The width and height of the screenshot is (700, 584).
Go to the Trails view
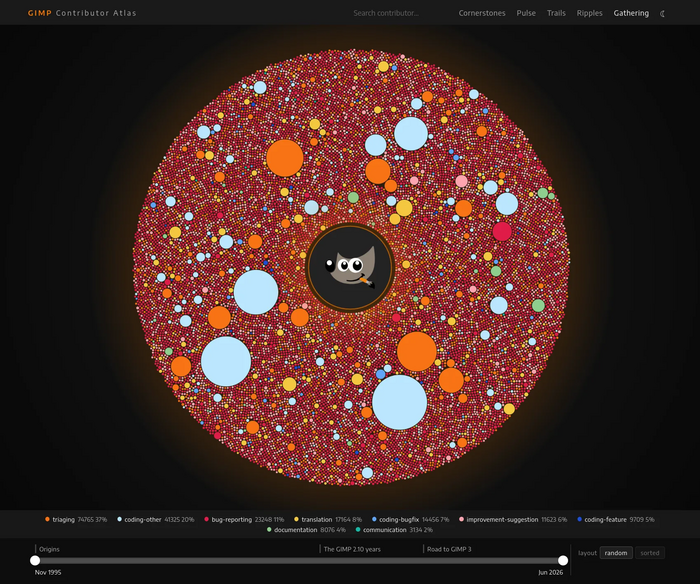coord(556,13)
